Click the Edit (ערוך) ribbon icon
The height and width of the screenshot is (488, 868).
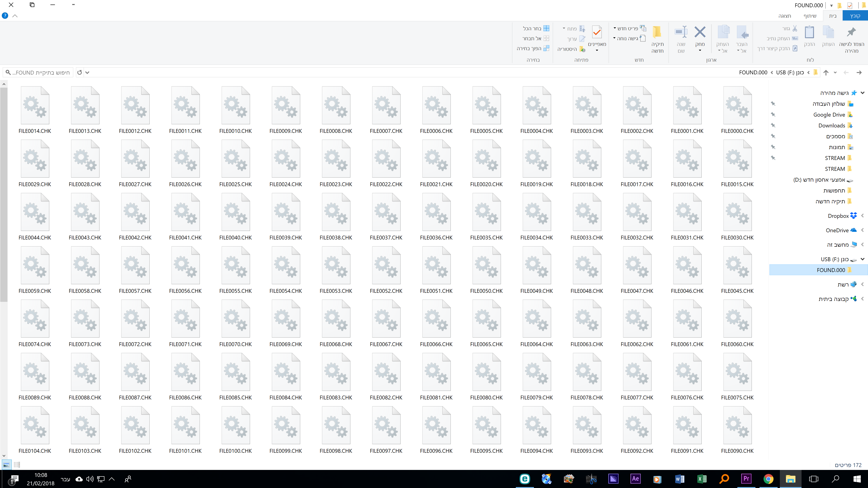582,39
